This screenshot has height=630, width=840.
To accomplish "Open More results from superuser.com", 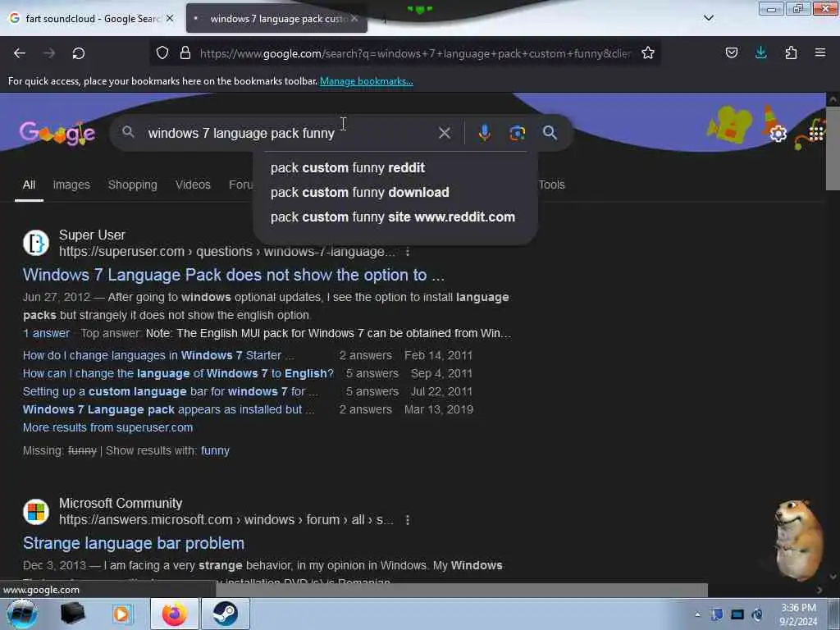I will tap(107, 427).
